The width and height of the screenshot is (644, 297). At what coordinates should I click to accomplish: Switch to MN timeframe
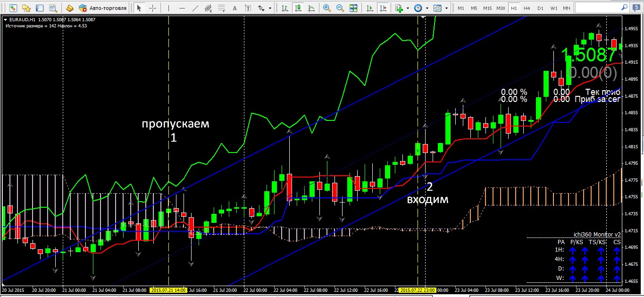(567, 8)
